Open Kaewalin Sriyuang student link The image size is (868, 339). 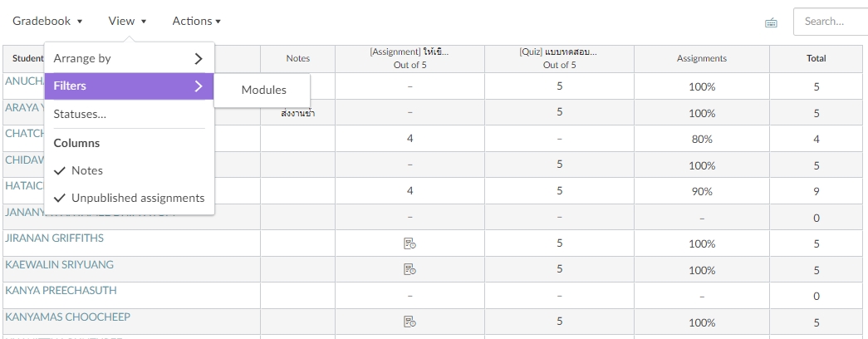pyautogui.click(x=59, y=264)
